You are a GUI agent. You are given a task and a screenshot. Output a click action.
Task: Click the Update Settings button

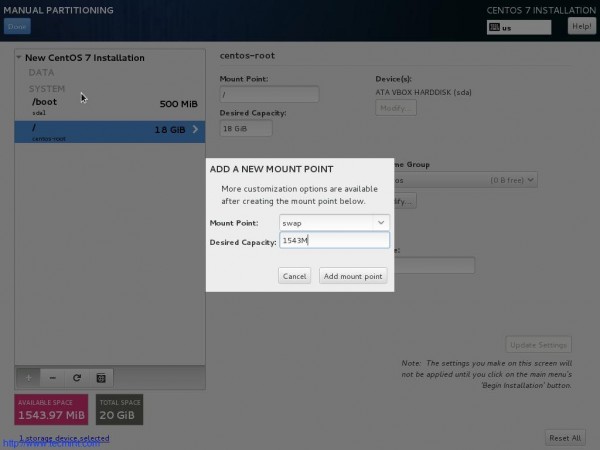538,344
